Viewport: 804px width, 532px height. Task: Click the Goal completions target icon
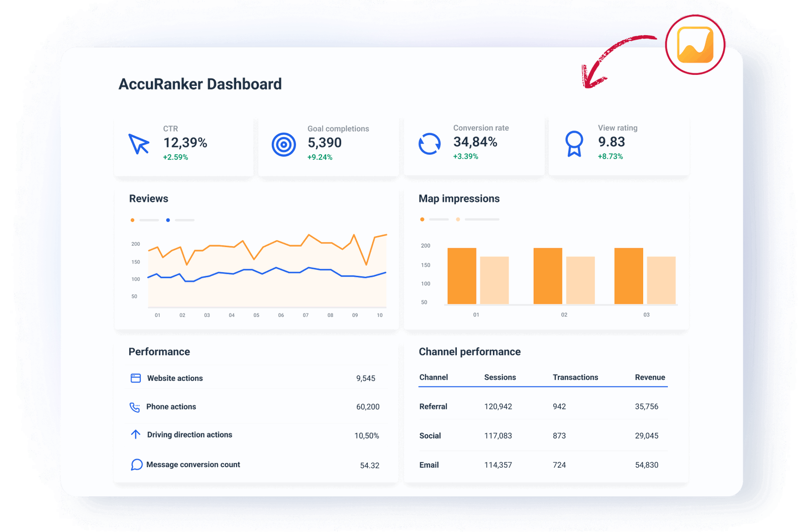pyautogui.click(x=284, y=144)
